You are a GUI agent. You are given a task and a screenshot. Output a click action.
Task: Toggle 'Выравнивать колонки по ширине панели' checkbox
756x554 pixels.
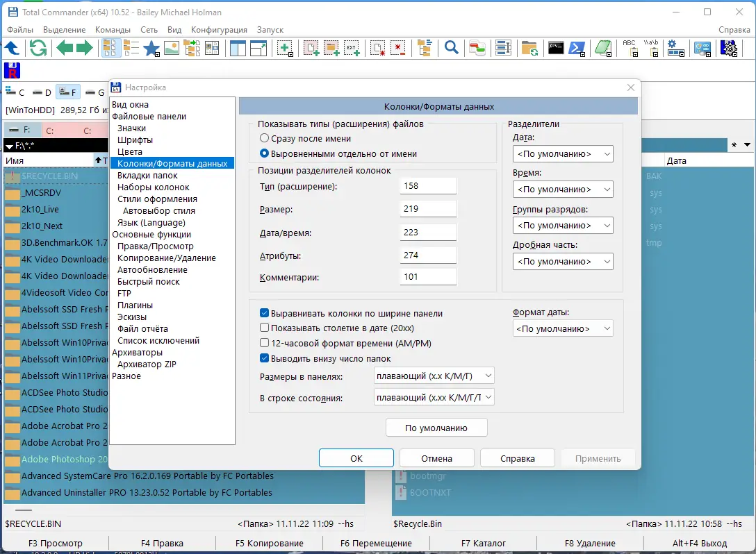[264, 313]
